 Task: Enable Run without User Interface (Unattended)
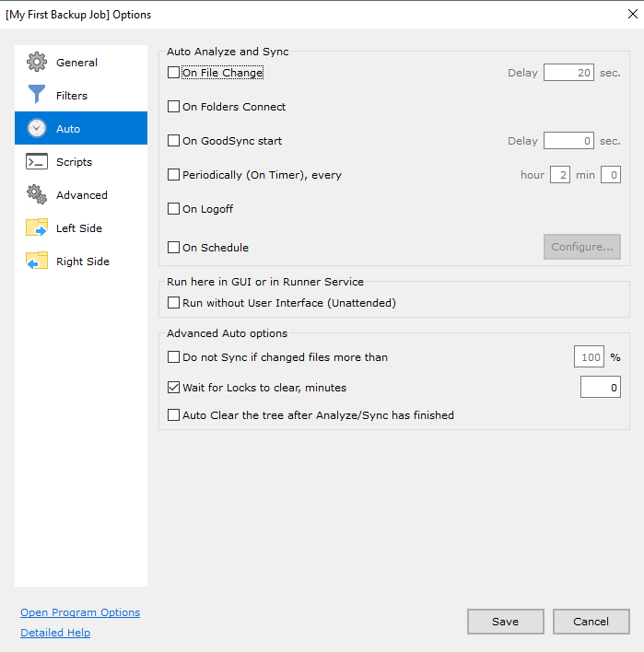tap(173, 303)
